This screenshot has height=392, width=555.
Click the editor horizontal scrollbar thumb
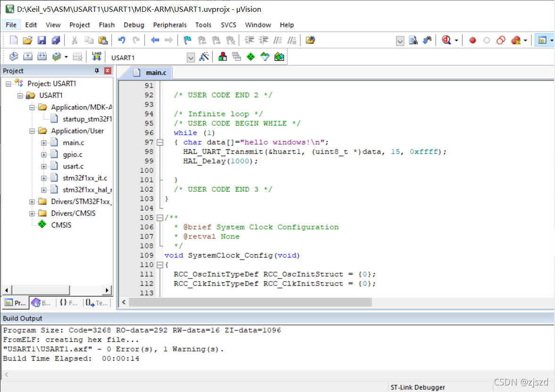(250, 302)
